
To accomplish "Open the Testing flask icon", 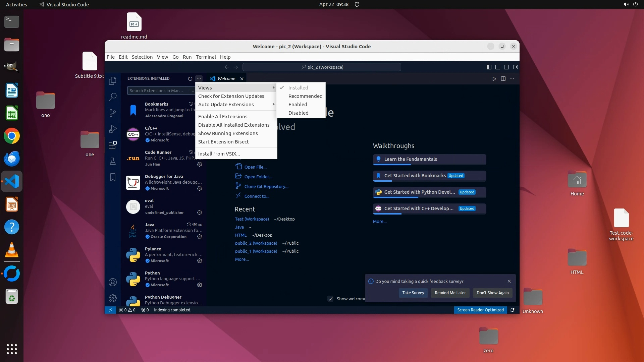I will (113, 161).
